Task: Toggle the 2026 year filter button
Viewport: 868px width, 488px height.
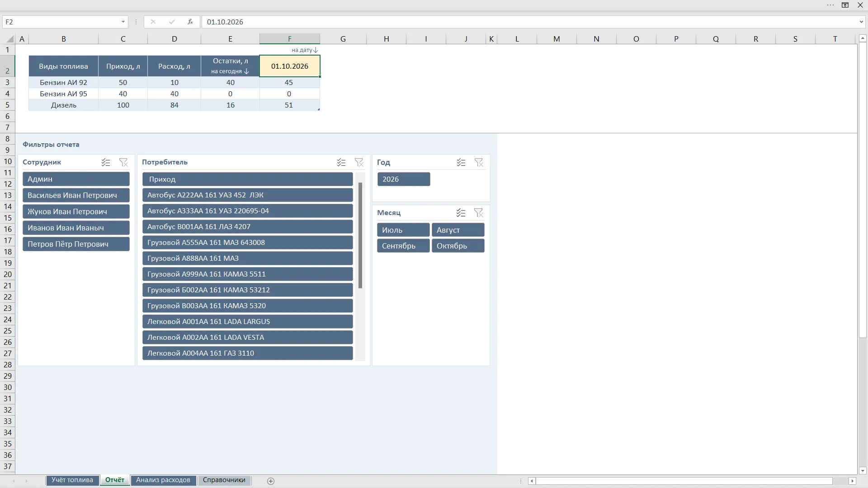Action: click(404, 179)
